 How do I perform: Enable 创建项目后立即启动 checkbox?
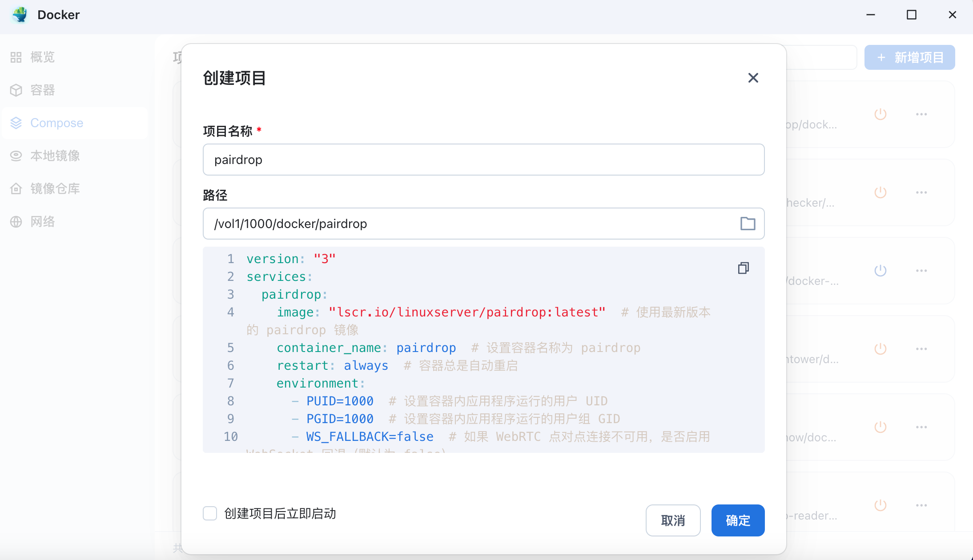[210, 513]
